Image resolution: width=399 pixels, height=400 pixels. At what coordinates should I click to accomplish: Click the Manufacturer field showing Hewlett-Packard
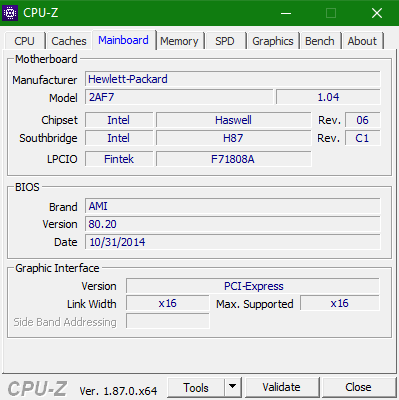pos(233,79)
